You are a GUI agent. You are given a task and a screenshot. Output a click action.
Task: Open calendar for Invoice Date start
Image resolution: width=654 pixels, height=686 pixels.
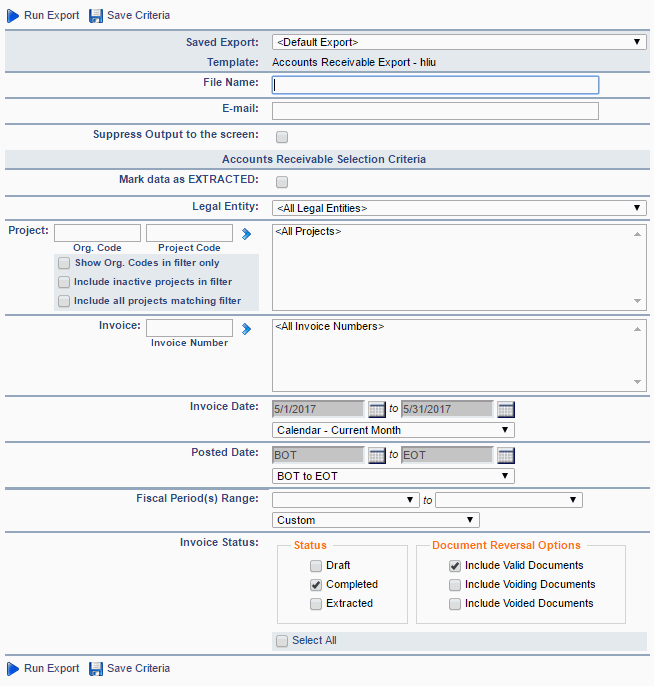click(376, 410)
